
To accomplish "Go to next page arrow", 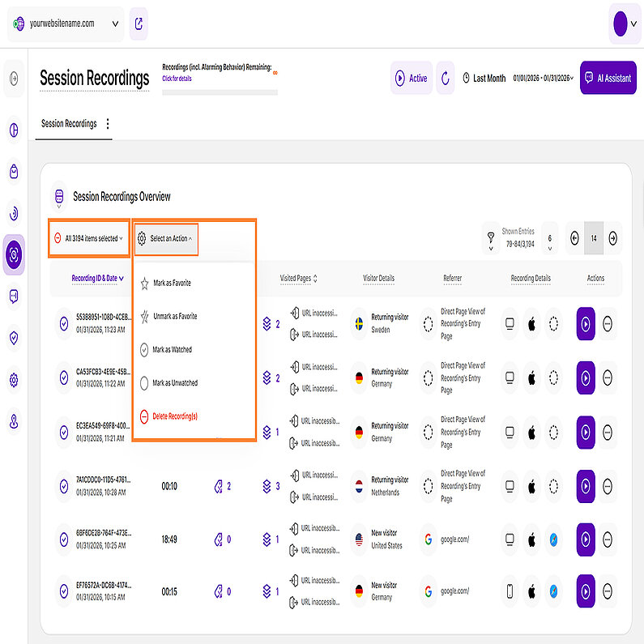I will point(613,238).
